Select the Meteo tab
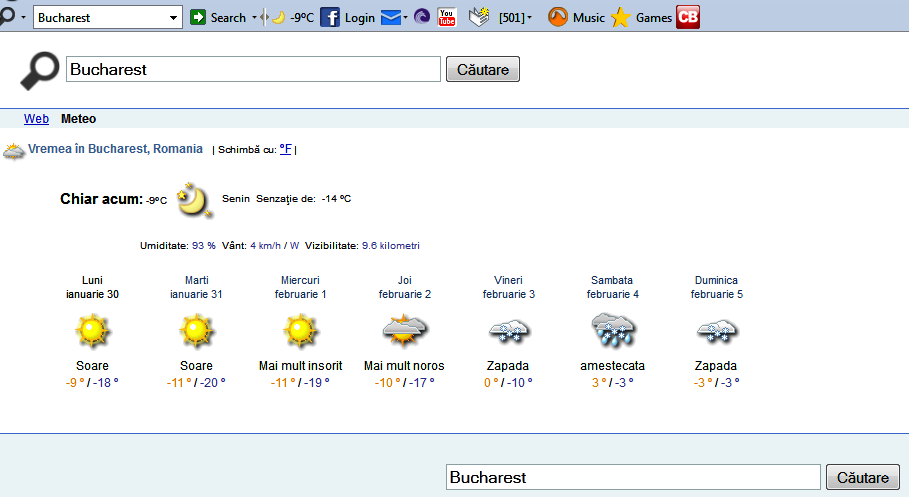 click(78, 119)
